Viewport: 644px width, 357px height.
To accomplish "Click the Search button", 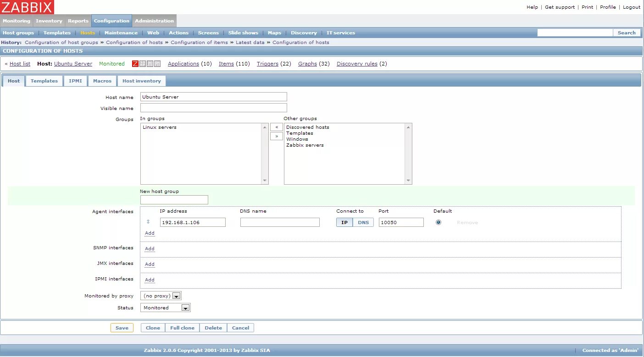I will pyautogui.click(x=627, y=33).
